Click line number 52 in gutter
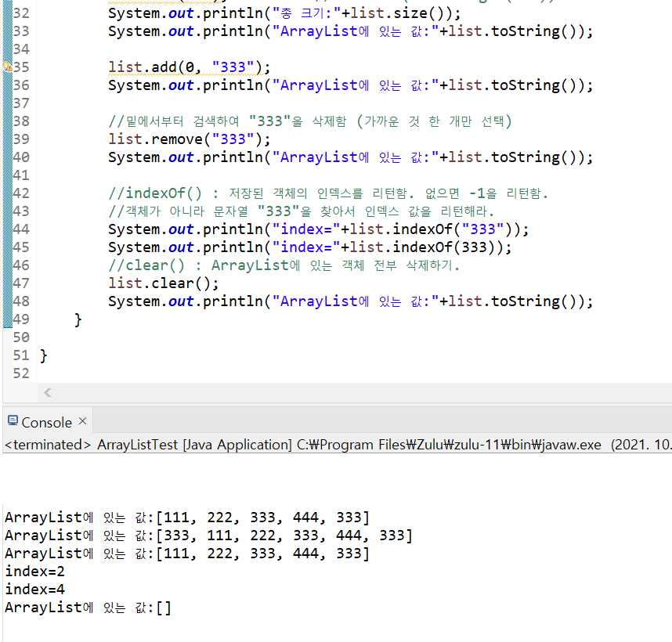 [21, 373]
